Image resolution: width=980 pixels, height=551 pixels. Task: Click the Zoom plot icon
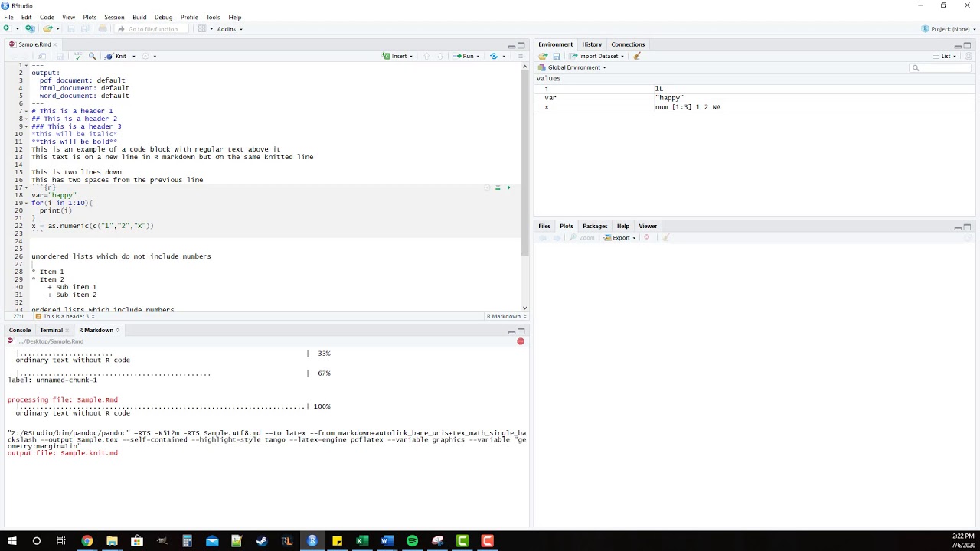582,238
